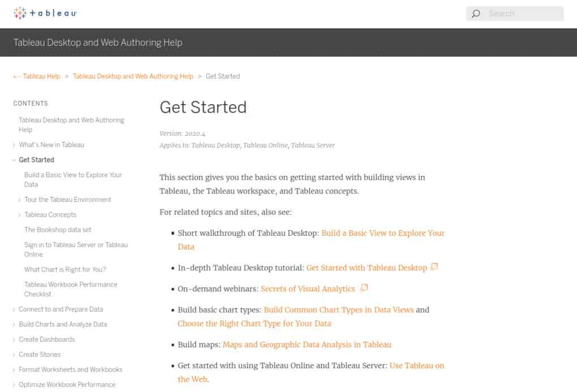Open Secrets of Visual Analytics link

point(308,288)
